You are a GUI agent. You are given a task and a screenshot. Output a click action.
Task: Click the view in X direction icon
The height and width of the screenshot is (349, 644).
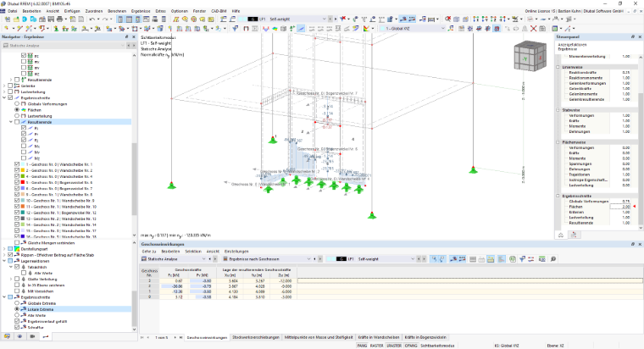475,19
